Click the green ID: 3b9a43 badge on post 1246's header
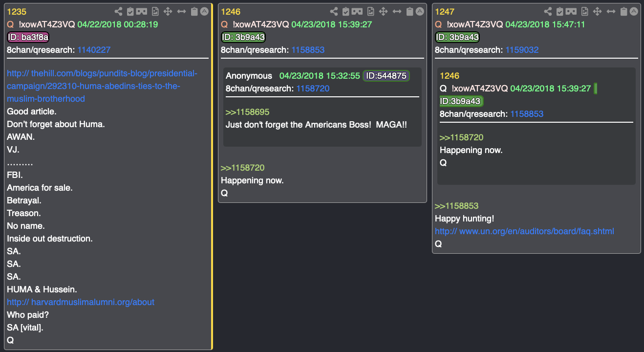 pos(243,37)
